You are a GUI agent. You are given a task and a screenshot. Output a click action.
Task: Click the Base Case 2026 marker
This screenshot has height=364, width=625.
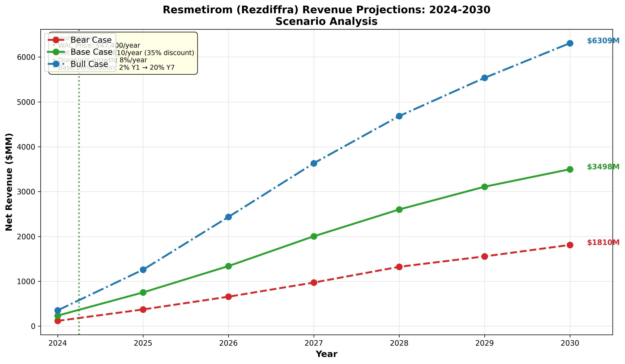point(228,266)
